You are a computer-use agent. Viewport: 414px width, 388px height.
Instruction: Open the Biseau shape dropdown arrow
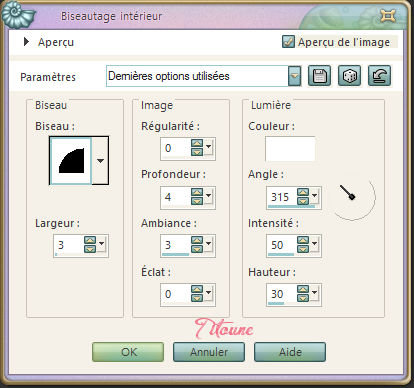(100, 161)
